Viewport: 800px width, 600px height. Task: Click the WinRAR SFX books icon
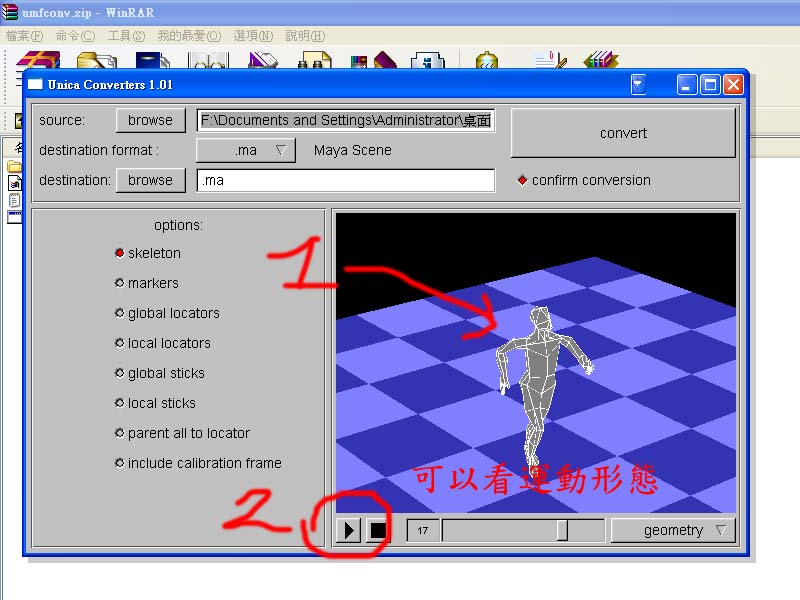(601, 60)
